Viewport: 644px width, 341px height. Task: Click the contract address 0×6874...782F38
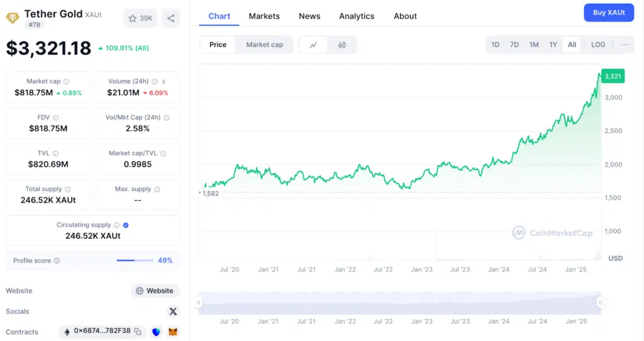point(103,331)
